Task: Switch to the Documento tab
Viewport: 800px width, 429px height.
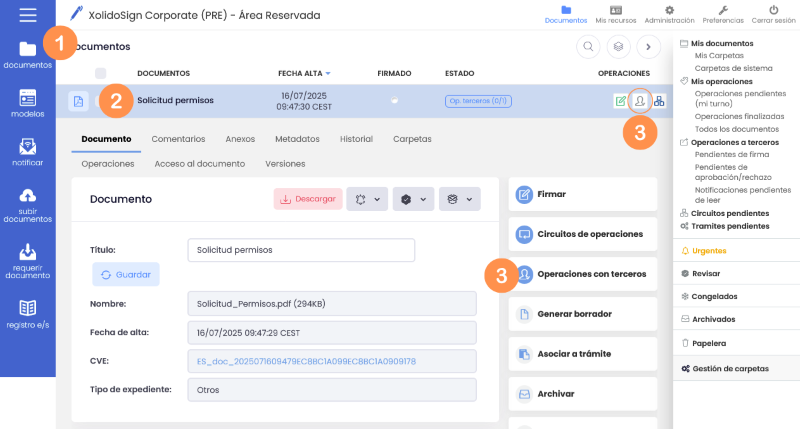Action: 106,139
